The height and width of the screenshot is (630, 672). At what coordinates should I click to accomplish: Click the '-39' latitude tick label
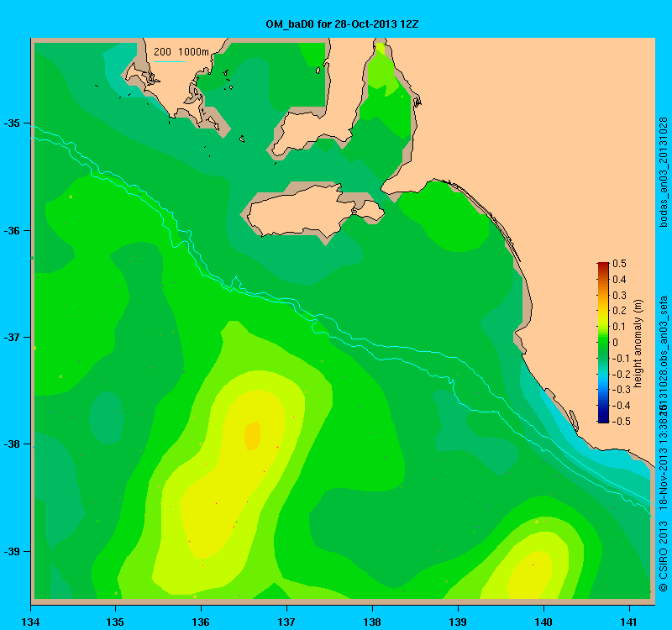(12, 551)
